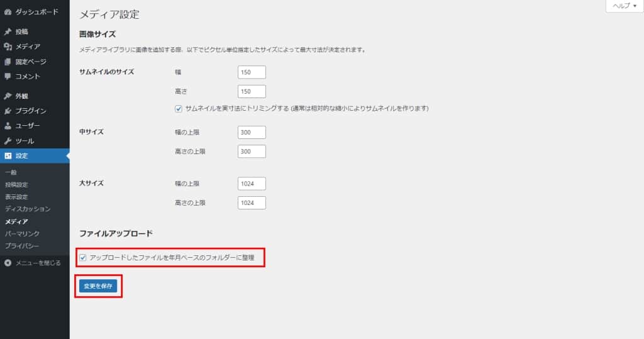This screenshot has height=339, width=644.
Task: Open the パーマリンク settings submenu item
Action: click(x=23, y=233)
